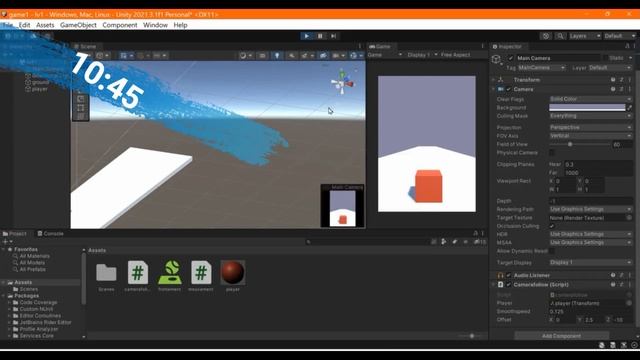Screen dimensions: 640x360
Task: Toggle the Audio Listener enabled checkbox
Action: pos(509,276)
